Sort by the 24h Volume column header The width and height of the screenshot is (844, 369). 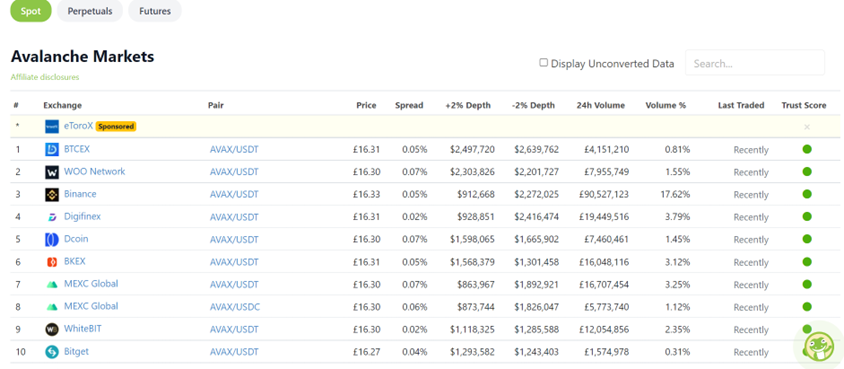click(600, 105)
